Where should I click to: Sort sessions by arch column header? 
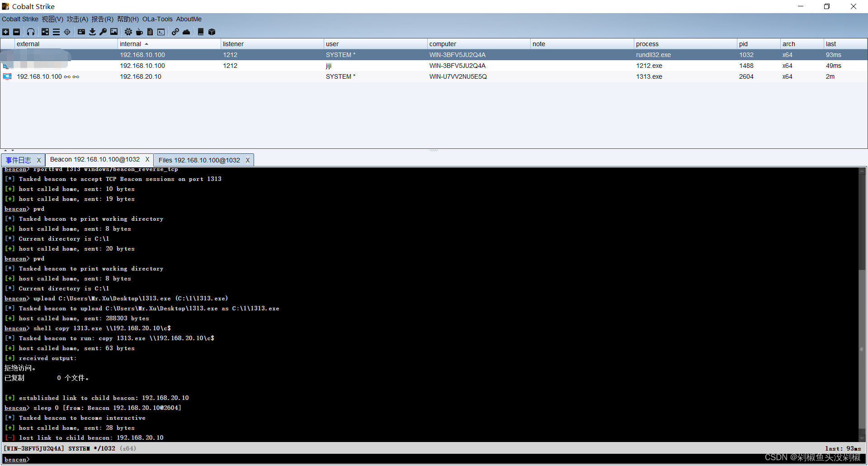click(x=802, y=44)
